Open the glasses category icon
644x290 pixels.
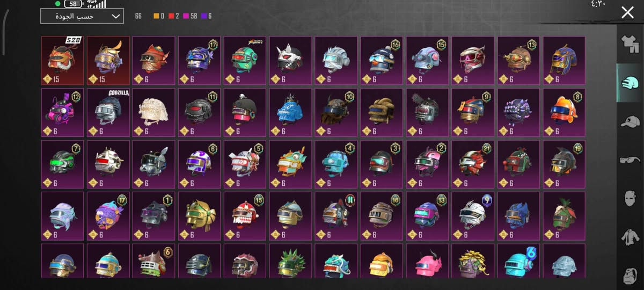(x=630, y=160)
